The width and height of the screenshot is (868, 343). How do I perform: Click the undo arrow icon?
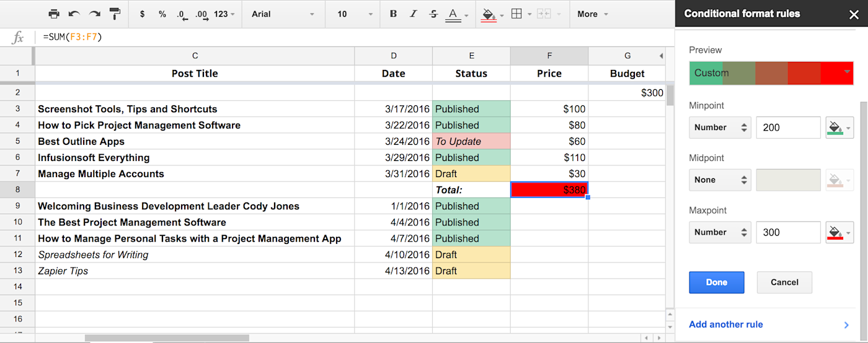click(74, 14)
